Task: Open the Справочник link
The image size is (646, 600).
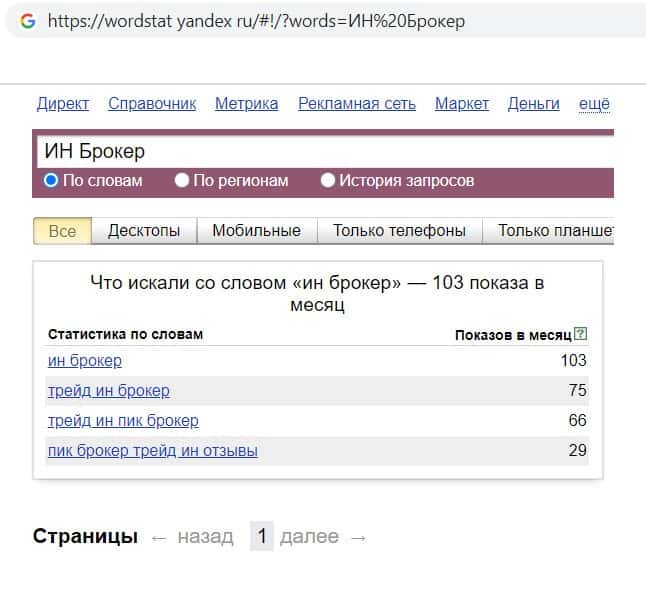Action: (152, 104)
